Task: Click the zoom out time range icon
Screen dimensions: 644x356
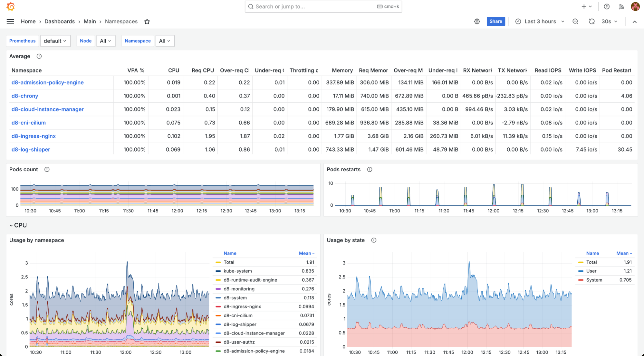Action: pyautogui.click(x=575, y=22)
